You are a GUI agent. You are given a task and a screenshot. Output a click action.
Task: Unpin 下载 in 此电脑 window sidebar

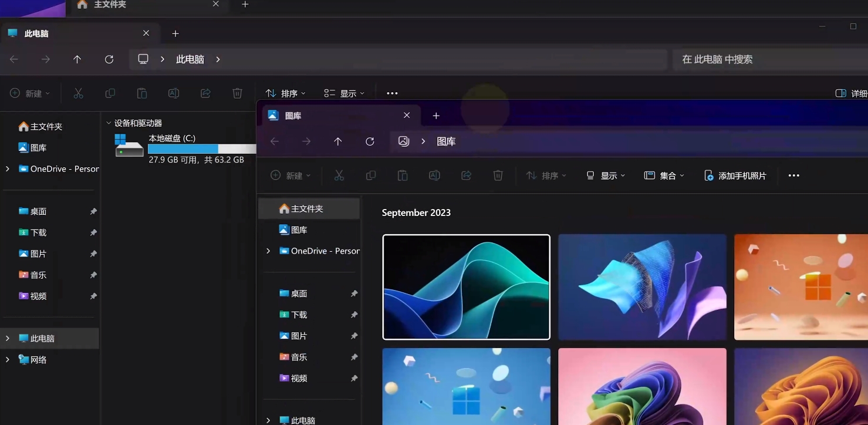(93, 232)
